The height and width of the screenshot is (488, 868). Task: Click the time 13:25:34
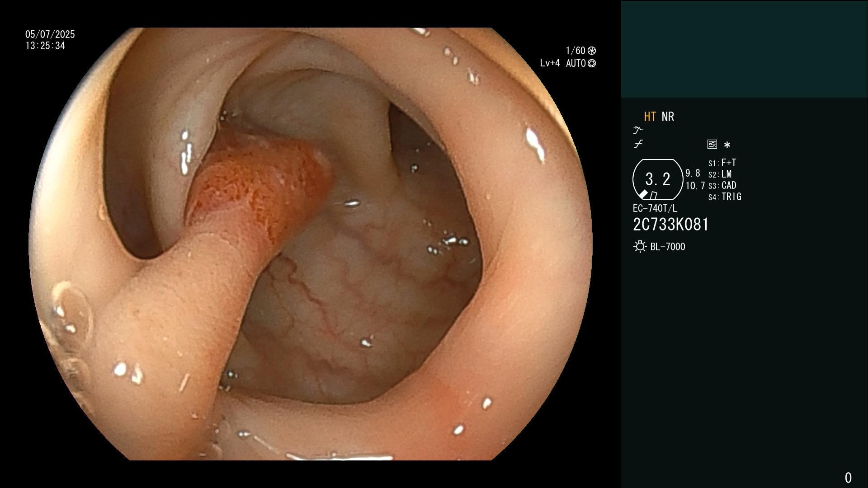[x=45, y=46]
